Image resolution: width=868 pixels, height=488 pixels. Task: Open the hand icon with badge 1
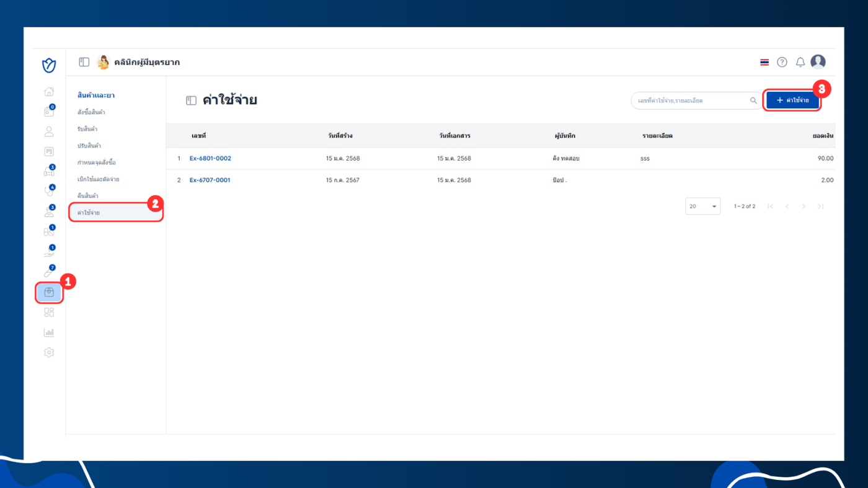coord(49,252)
